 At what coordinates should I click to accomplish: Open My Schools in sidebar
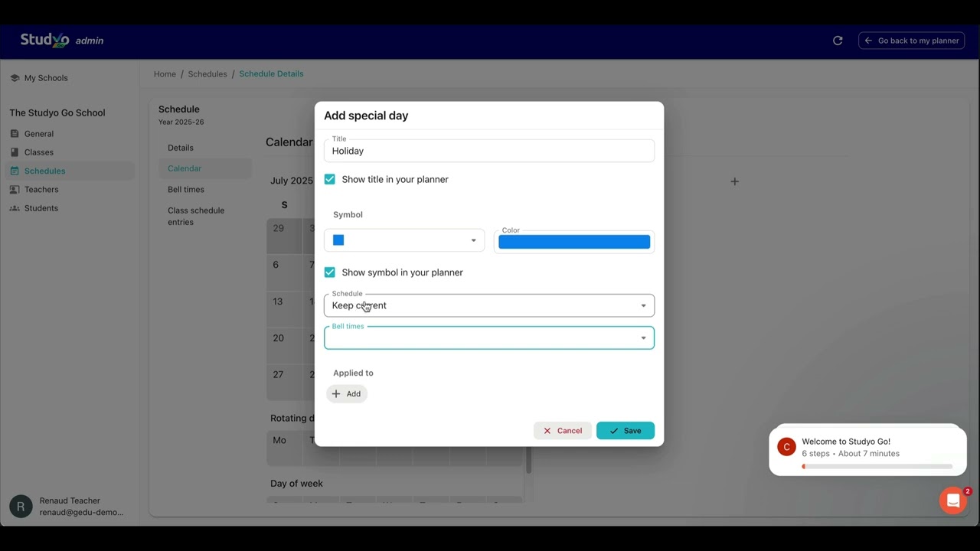tap(46, 78)
